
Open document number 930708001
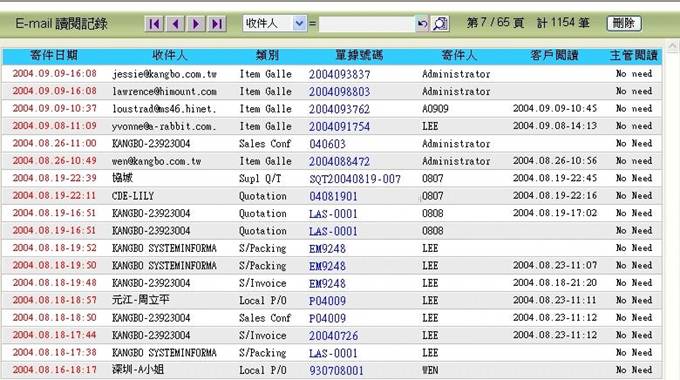point(337,370)
